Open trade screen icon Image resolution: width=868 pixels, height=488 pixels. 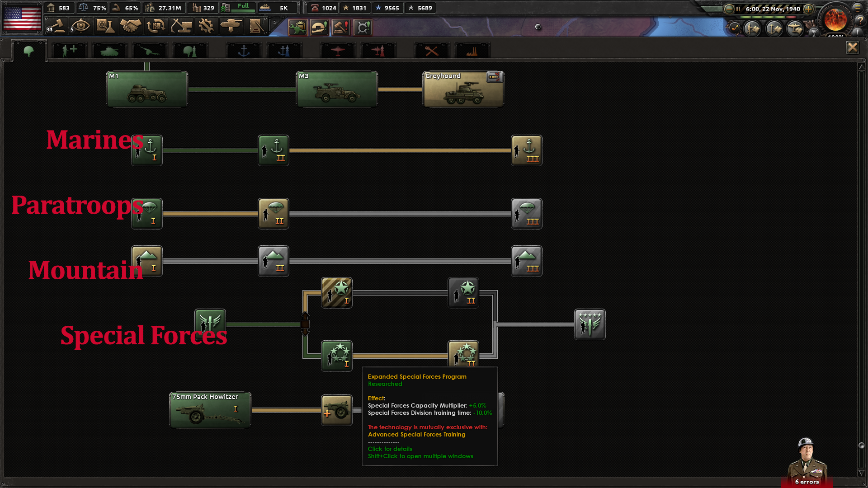(156, 26)
